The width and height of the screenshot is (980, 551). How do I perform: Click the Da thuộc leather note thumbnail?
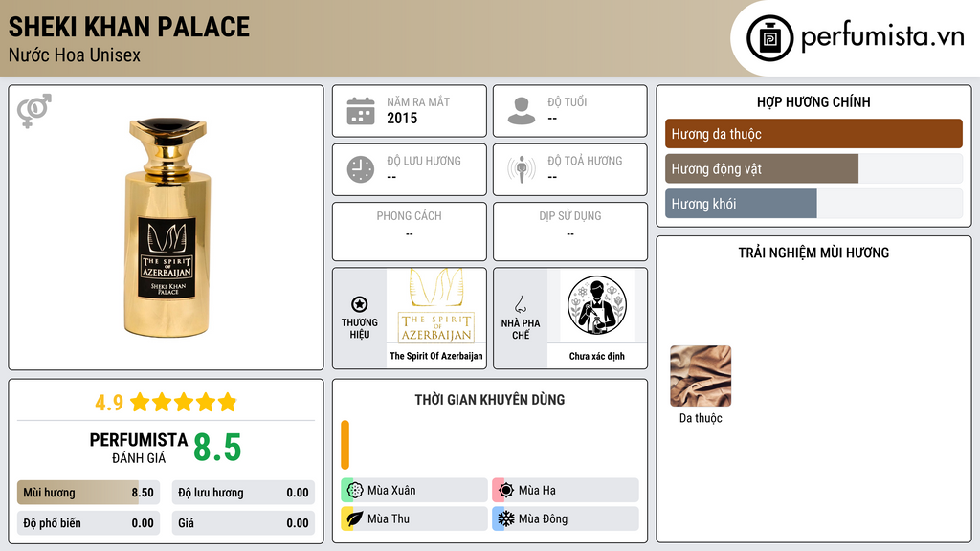tap(700, 375)
